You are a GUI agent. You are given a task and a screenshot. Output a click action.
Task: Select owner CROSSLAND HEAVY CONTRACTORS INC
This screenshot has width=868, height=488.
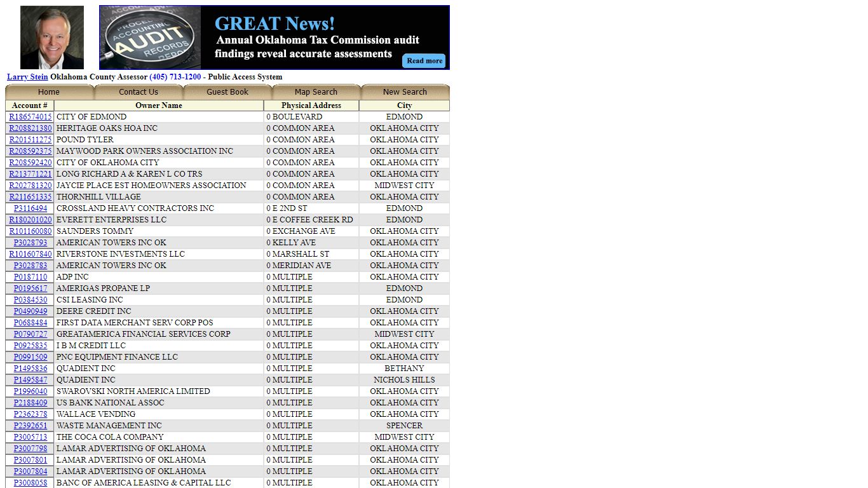coord(135,208)
